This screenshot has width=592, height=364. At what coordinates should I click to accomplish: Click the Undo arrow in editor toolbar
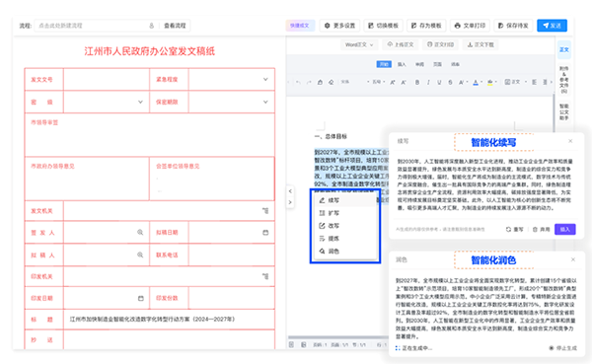[298, 82]
